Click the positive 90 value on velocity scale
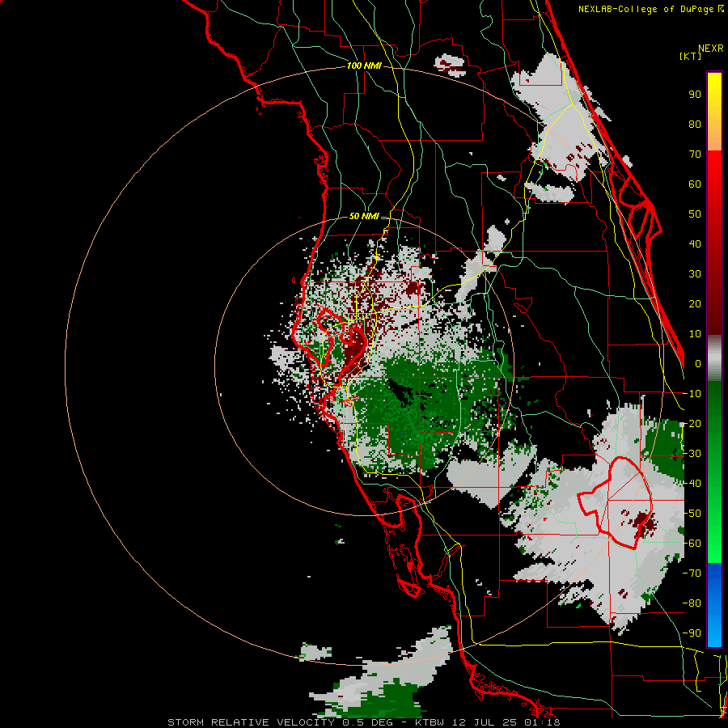 (x=695, y=95)
